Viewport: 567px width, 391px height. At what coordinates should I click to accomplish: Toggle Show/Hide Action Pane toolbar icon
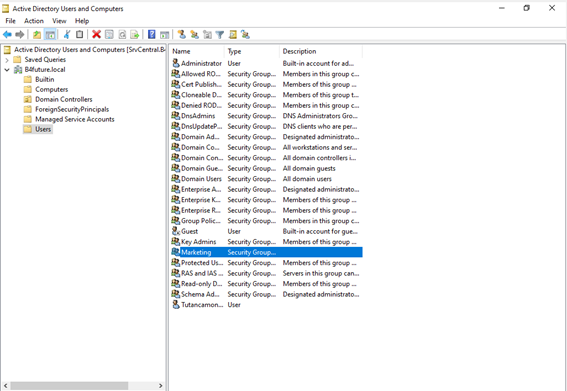pos(164,35)
